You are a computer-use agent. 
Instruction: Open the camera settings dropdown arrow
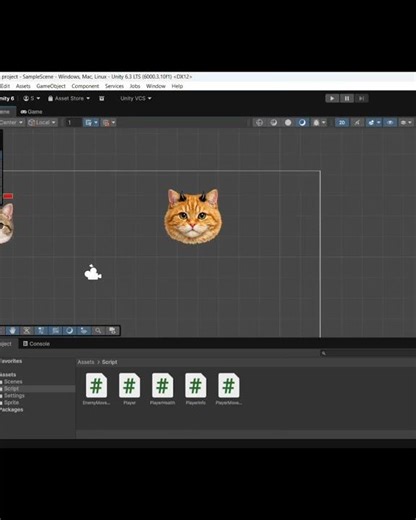pyautogui.click(x=410, y=123)
